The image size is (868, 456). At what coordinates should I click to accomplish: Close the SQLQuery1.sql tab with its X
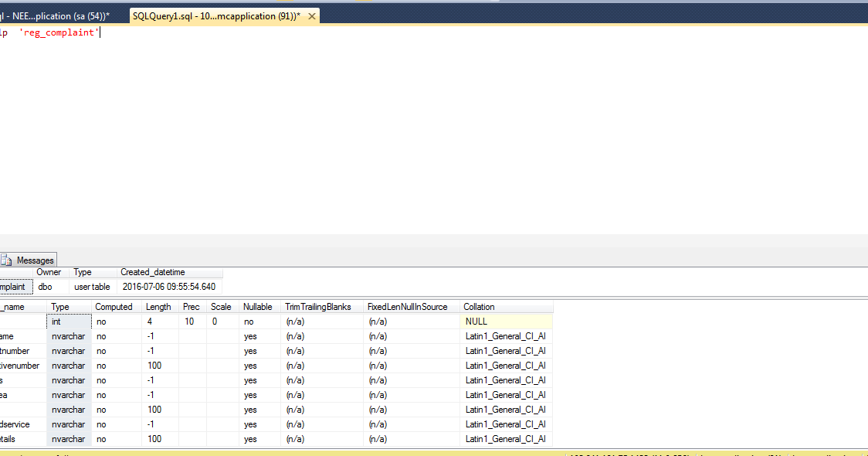[311, 15]
